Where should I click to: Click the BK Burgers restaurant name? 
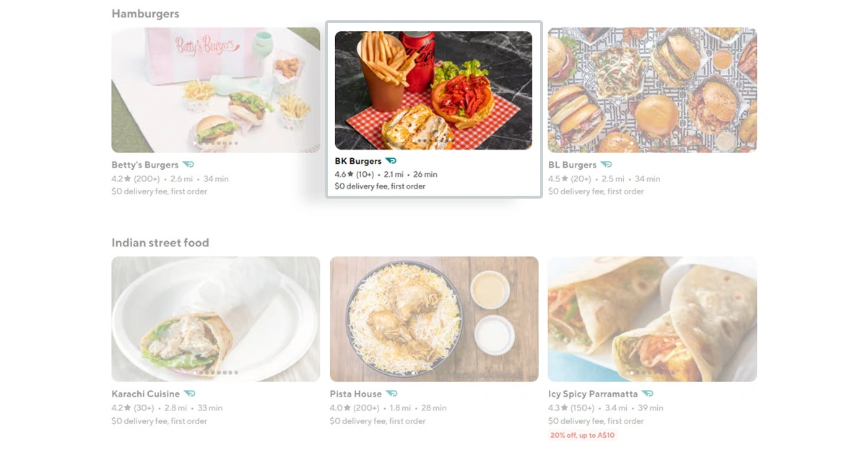(x=358, y=161)
